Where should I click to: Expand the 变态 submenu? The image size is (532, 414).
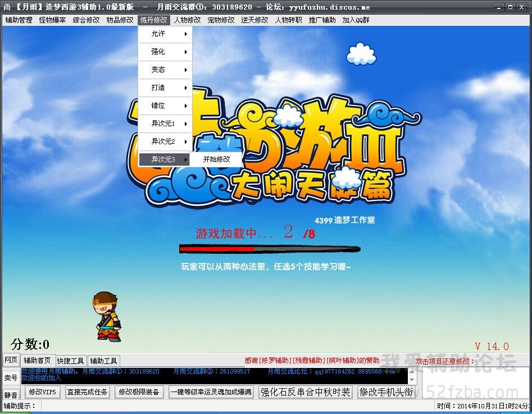pyautogui.click(x=165, y=70)
